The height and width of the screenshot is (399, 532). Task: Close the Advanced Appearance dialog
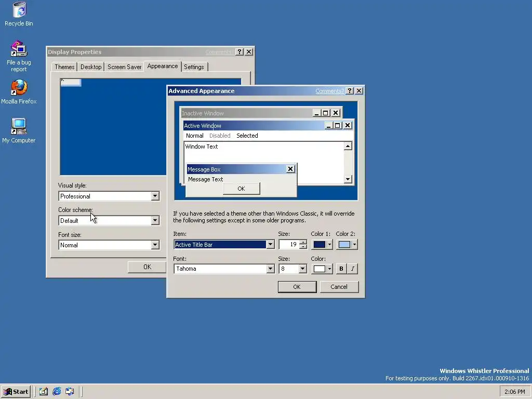tap(359, 90)
